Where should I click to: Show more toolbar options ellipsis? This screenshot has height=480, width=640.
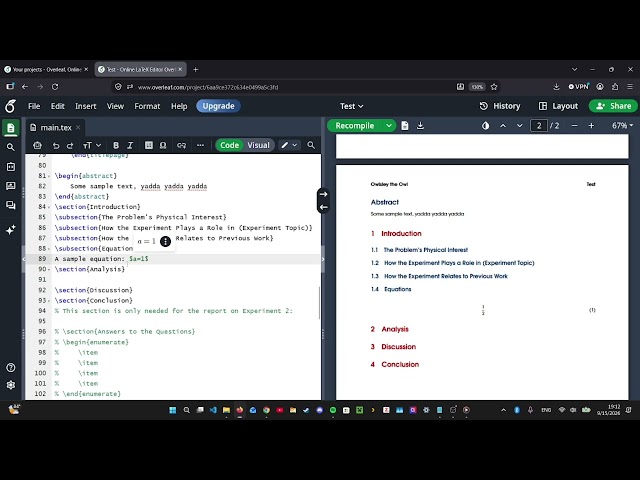(x=200, y=145)
